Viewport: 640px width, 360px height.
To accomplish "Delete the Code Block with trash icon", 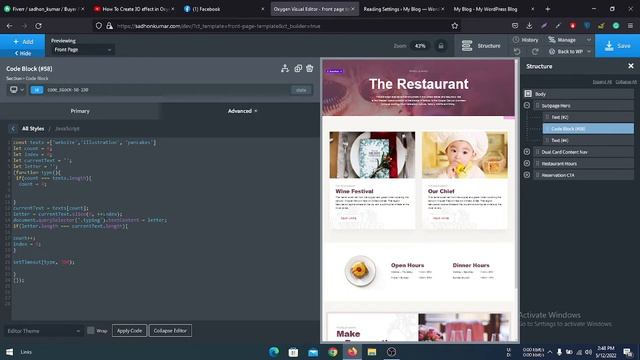I will (x=310, y=69).
